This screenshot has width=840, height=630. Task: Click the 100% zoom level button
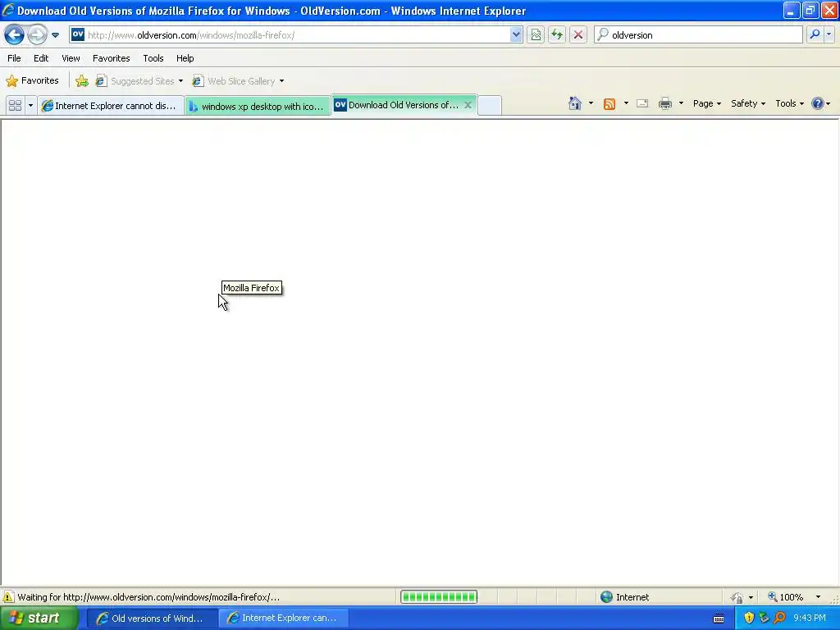pyautogui.click(x=786, y=597)
